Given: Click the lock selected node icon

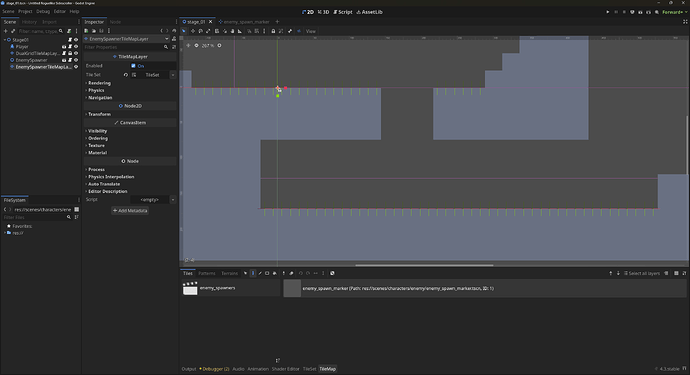Looking at the screenshot, I should click(x=273, y=31).
